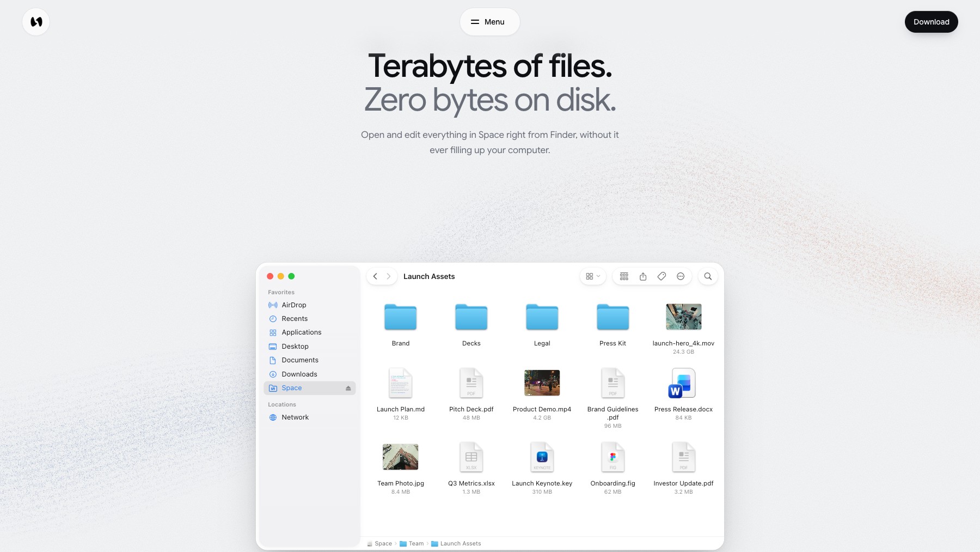This screenshot has width=980, height=552.
Task: Select the Legal folder icon
Action: 542,317
